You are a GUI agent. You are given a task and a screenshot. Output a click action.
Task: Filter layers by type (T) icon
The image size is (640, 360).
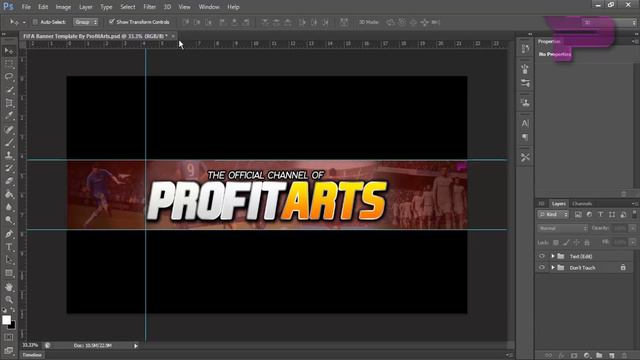coord(600,214)
